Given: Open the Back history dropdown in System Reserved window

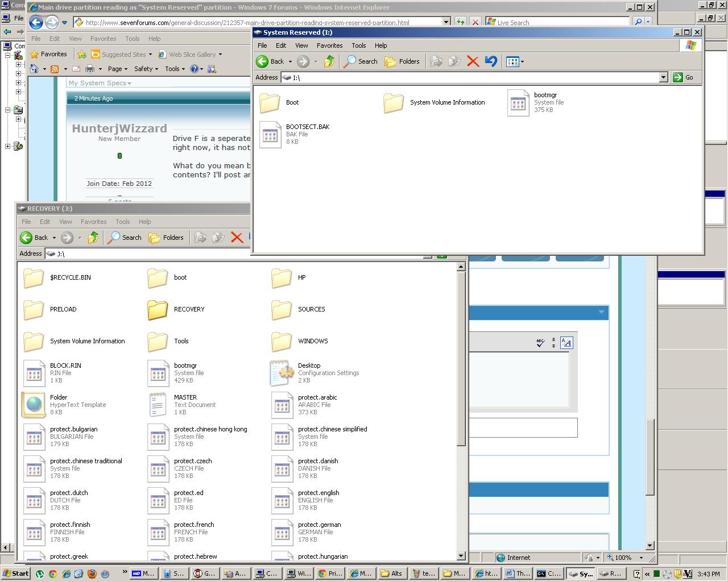Looking at the screenshot, I should (x=290, y=61).
